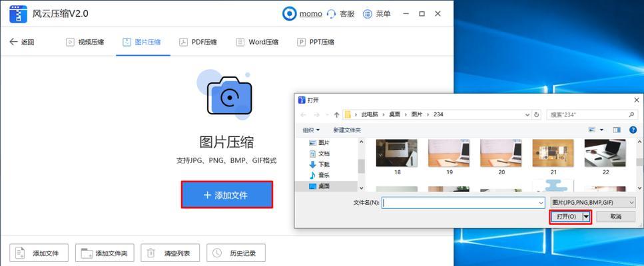The width and height of the screenshot is (644, 266).
Task: Click 此电脑 in the address path
Action: point(370,115)
